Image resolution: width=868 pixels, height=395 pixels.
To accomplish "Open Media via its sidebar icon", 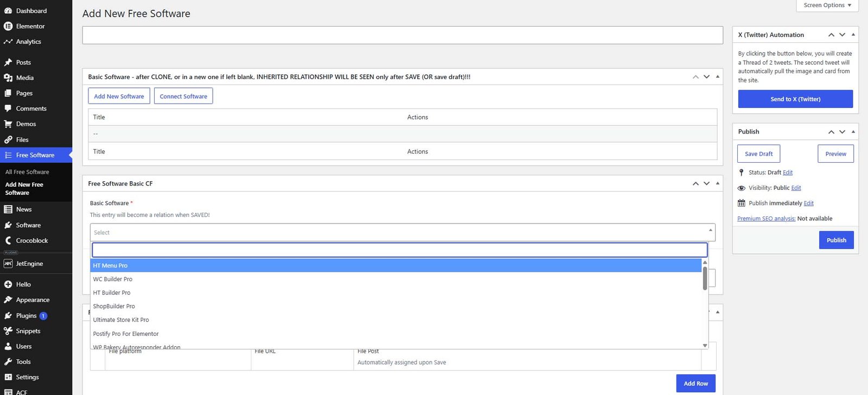I will click(8, 78).
